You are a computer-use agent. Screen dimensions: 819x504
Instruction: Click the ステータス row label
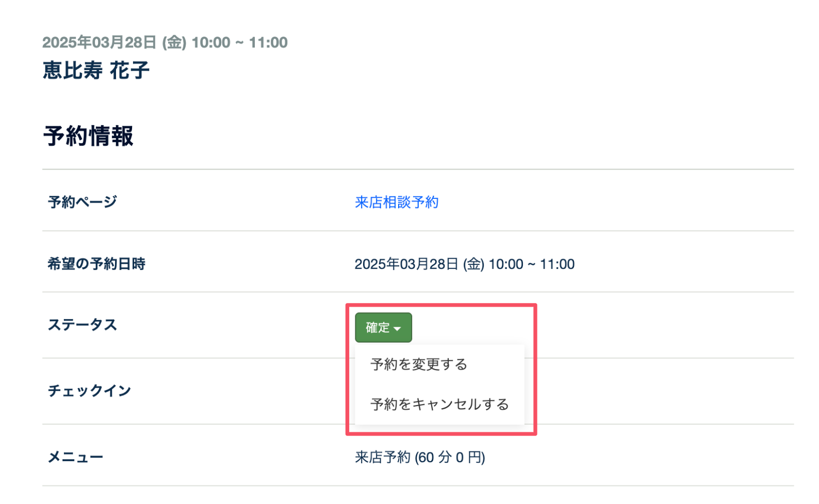pos(83,325)
